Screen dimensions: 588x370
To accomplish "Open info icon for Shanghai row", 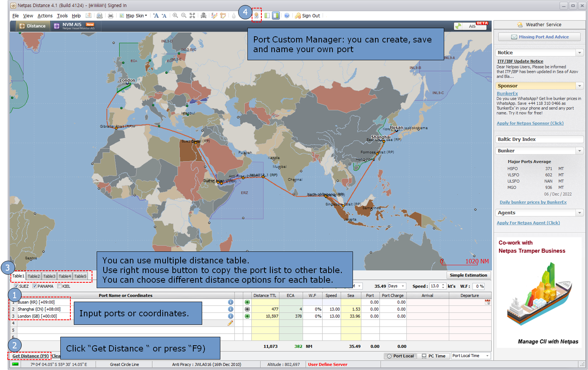I will 230,309.
